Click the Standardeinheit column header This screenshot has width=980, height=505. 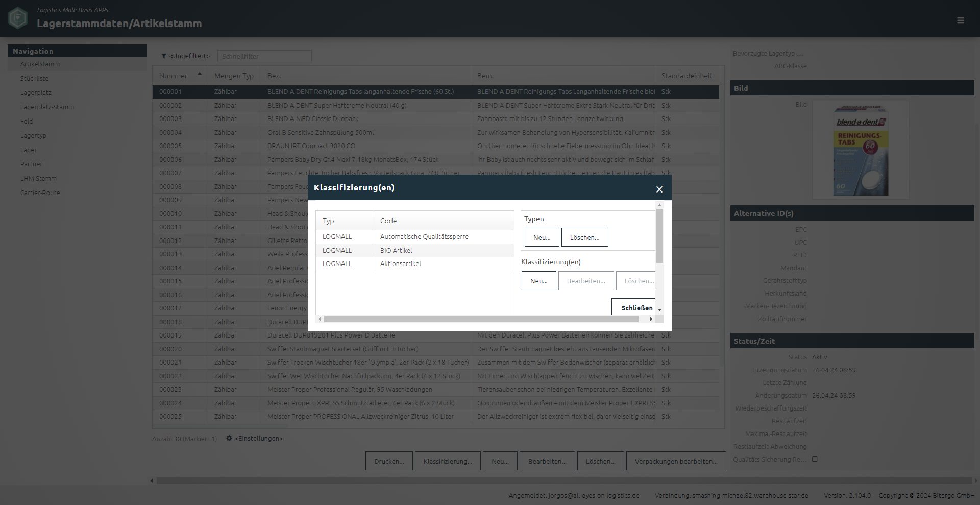[687, 76]
